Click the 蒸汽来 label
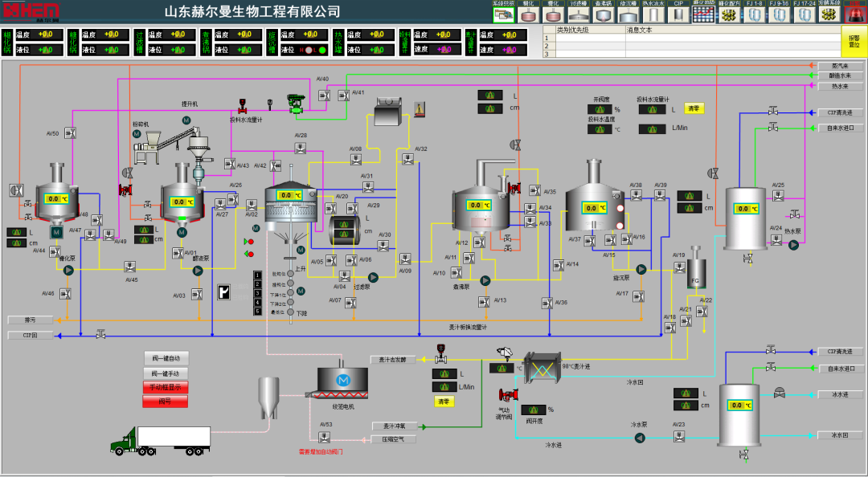The width and height of the screenshot is (868, 477). click(841, 66)
